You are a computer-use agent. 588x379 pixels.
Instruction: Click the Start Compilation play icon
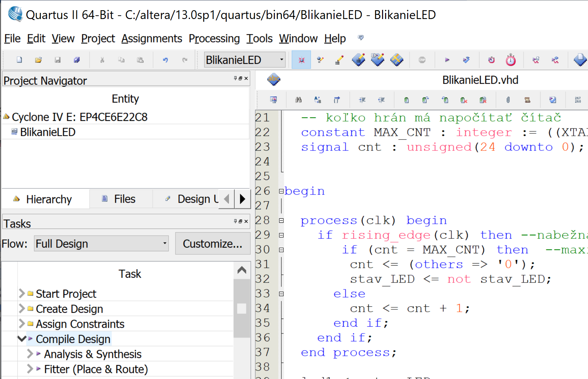coord(447,60)
